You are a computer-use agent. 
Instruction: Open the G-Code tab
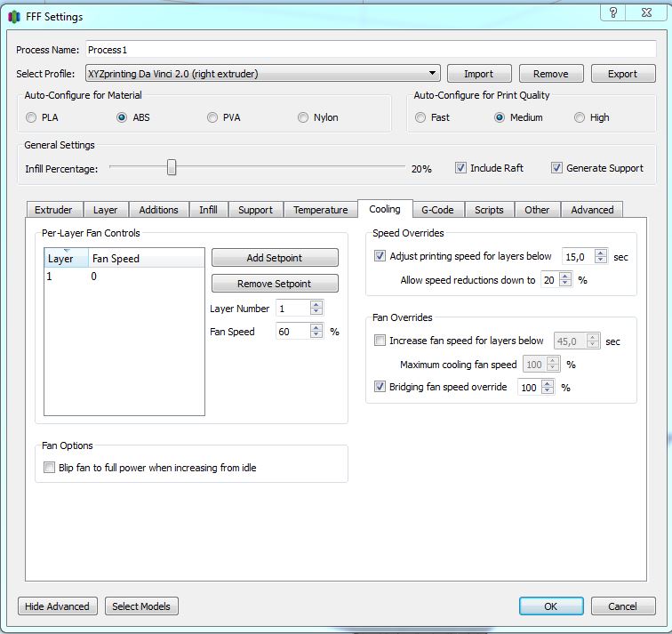coord(437,210)
